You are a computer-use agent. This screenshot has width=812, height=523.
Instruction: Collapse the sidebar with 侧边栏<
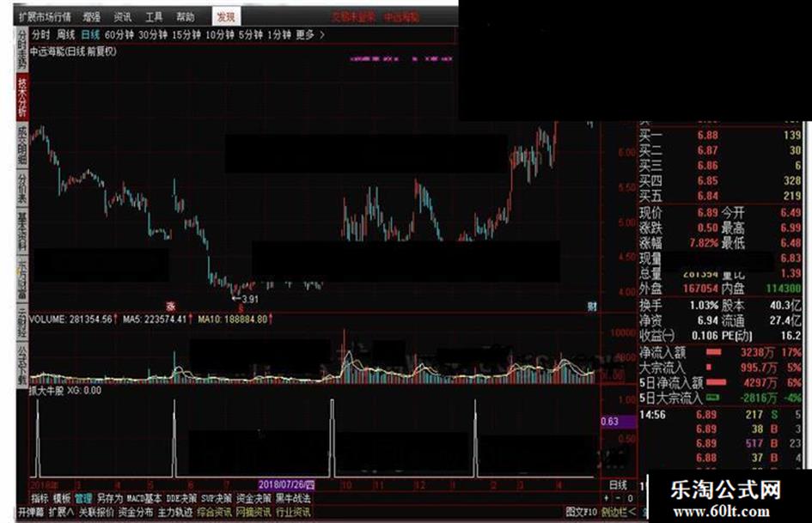[x=619, y=512]
